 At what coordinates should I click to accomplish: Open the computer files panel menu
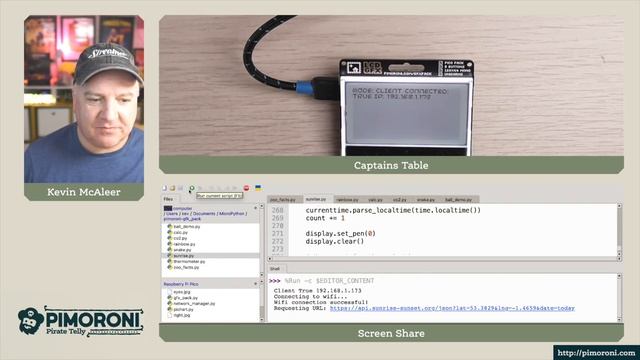tap(256, 208)
